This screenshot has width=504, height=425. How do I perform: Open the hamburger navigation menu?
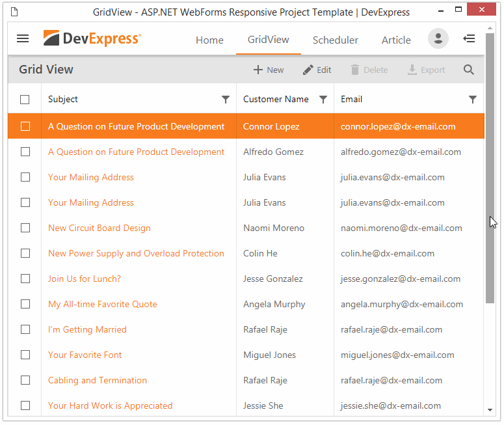[x=23, y=39]
